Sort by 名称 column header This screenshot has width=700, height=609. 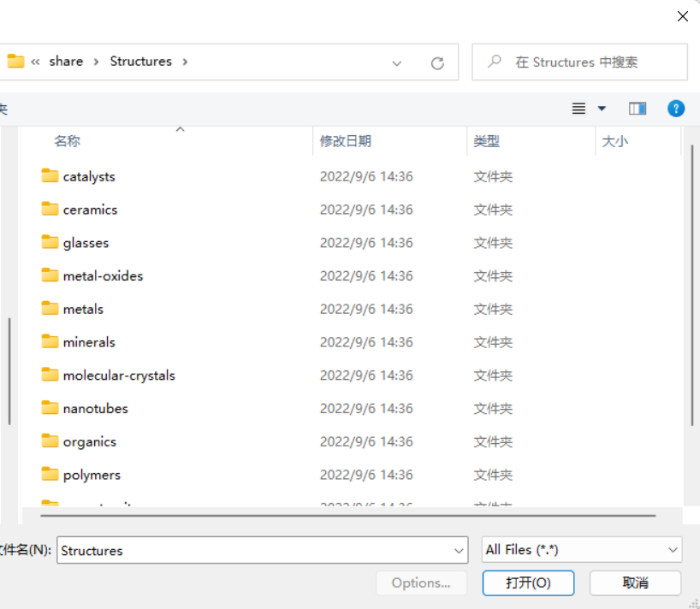(x=67, y=141)
